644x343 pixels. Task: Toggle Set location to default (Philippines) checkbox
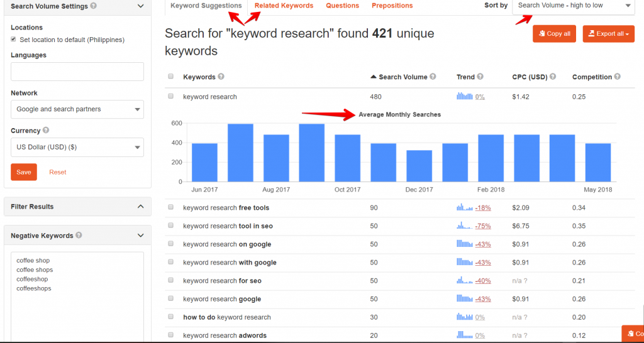point(14,40)
